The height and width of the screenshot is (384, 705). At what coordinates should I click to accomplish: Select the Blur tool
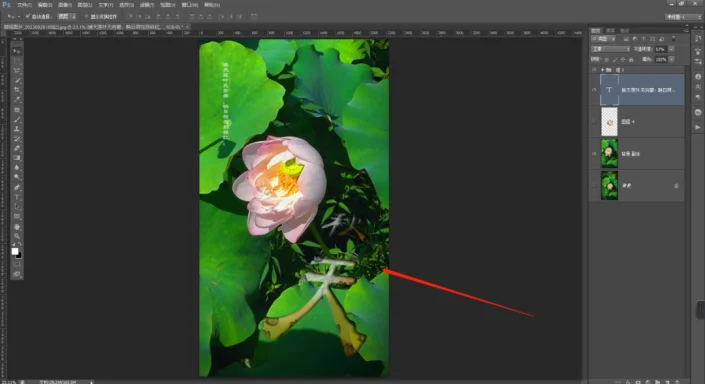click(x=17, y=168)
